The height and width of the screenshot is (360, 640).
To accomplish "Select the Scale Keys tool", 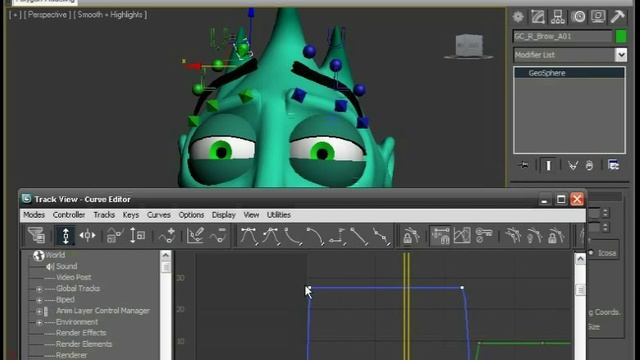I will coord(115,236).
